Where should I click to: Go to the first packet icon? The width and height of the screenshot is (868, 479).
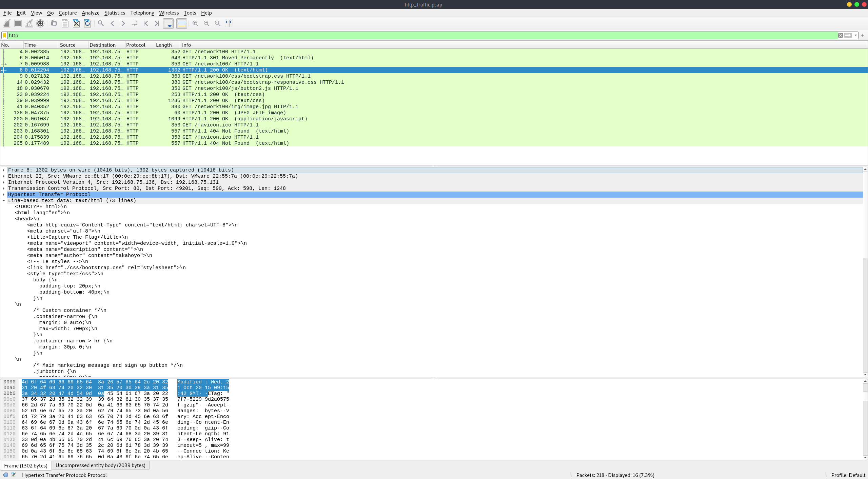pos(145,23)
